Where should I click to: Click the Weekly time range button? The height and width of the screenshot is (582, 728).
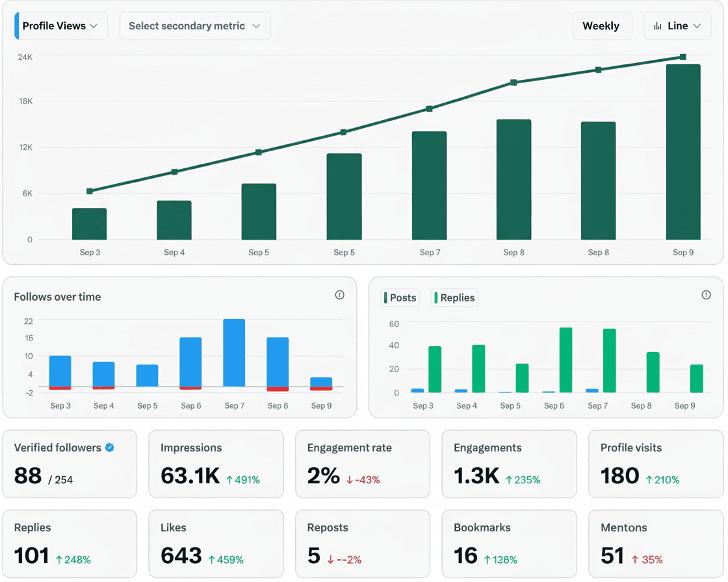tap(602, 25)
